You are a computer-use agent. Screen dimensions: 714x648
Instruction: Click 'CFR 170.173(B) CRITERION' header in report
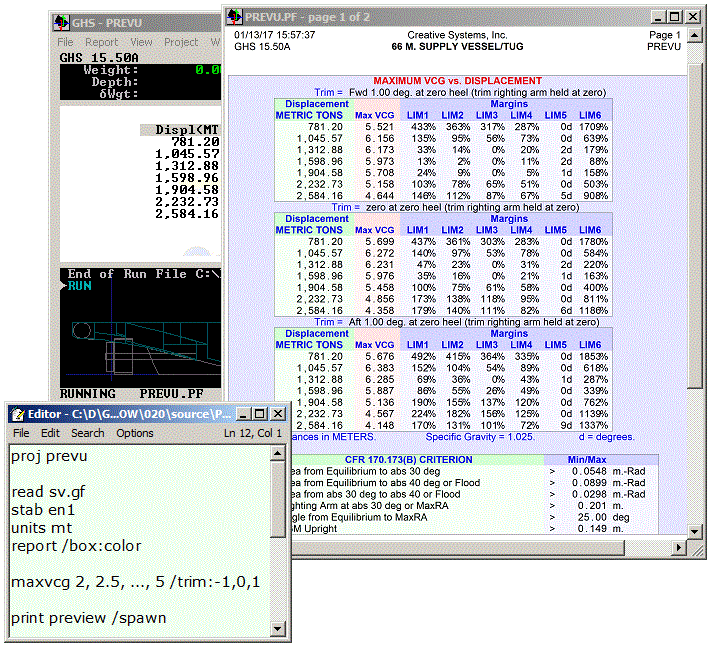tap(408, 460)
